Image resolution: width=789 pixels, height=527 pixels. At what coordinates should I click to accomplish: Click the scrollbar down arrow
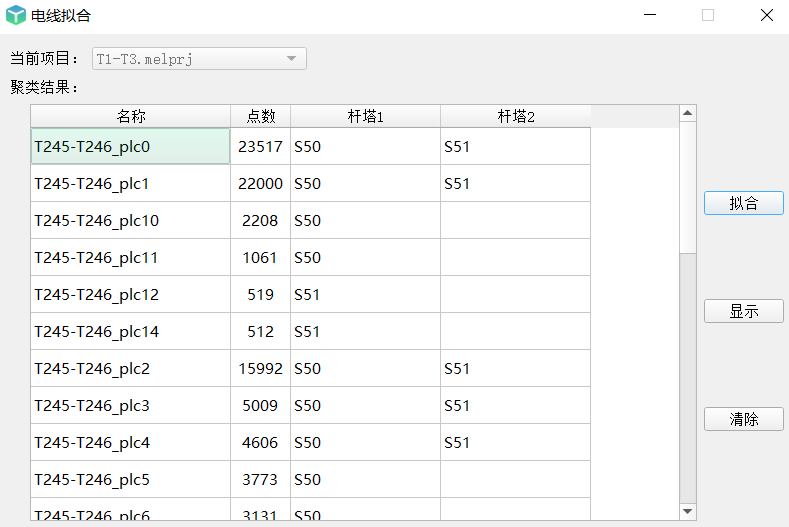point(687,511)
